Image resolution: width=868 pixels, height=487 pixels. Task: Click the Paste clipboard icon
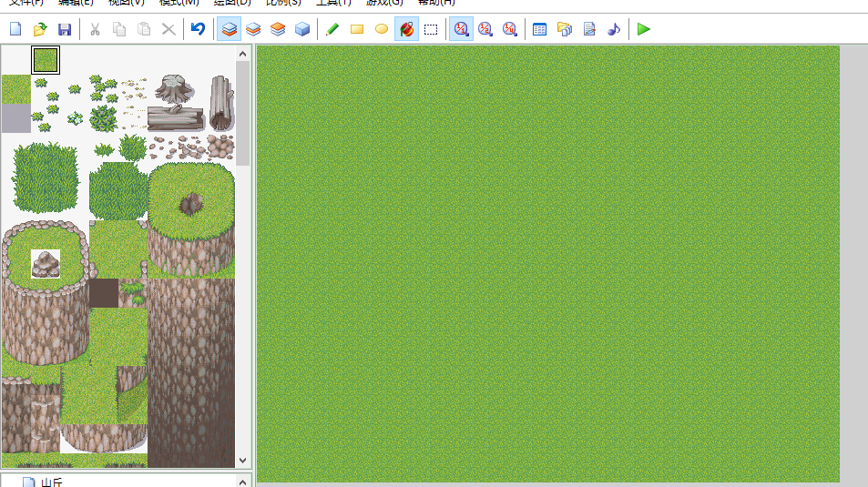click(x=143, y=29)
